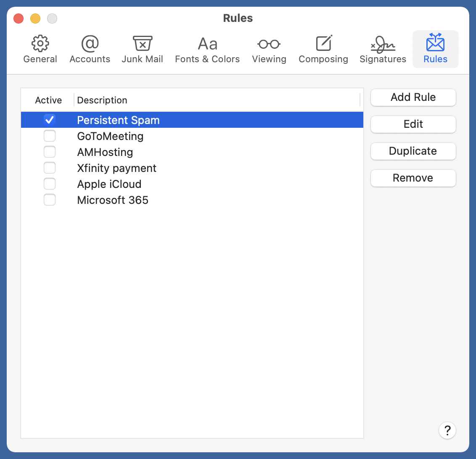Tick the Microsoft 365 rule checkbox
476x459 pixels.
coord(50,200)
